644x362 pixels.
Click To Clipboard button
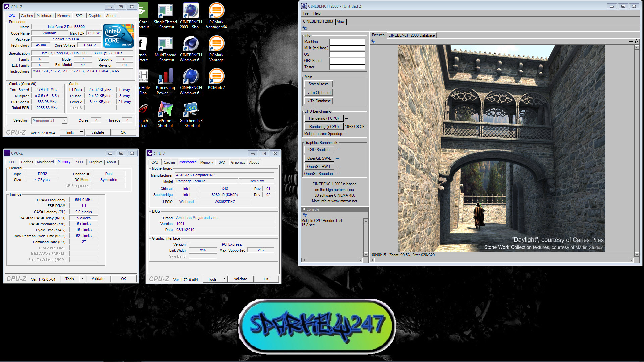pyautogui.click(x=319, y=93)
